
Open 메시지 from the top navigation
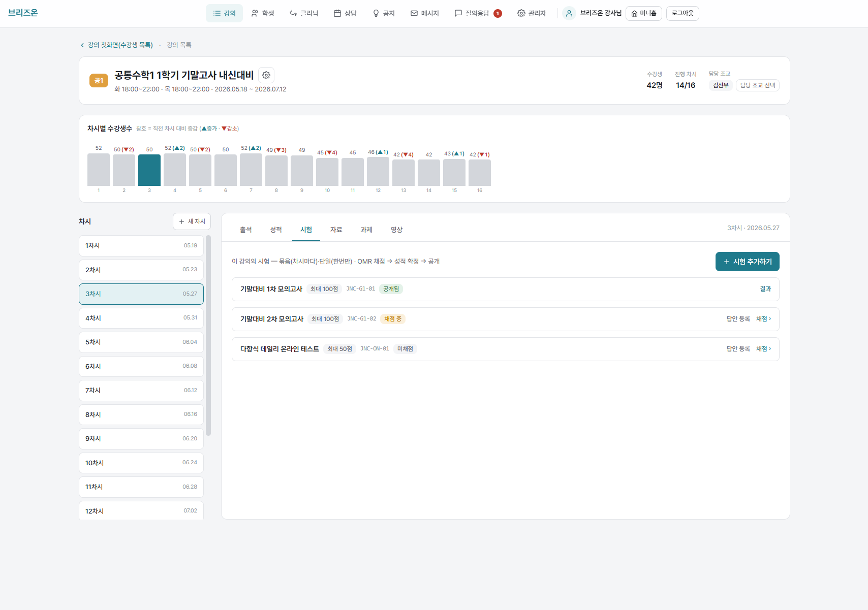425,13
